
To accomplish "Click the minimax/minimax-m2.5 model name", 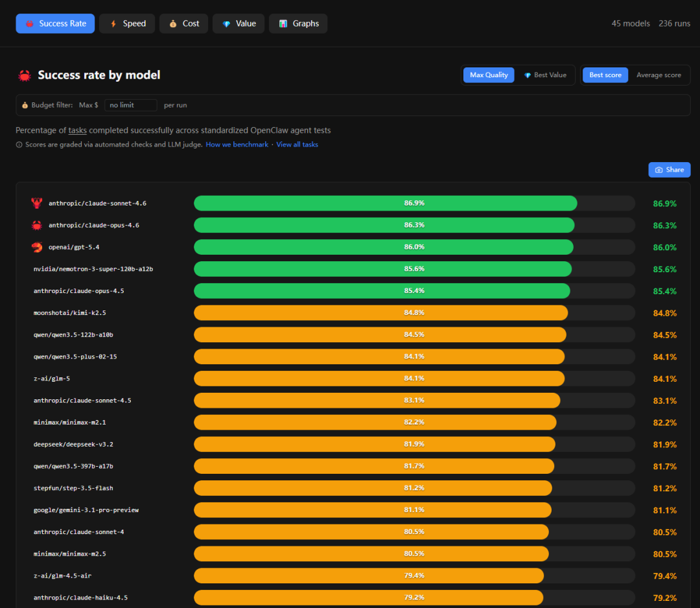I will (x=69, y=554).
